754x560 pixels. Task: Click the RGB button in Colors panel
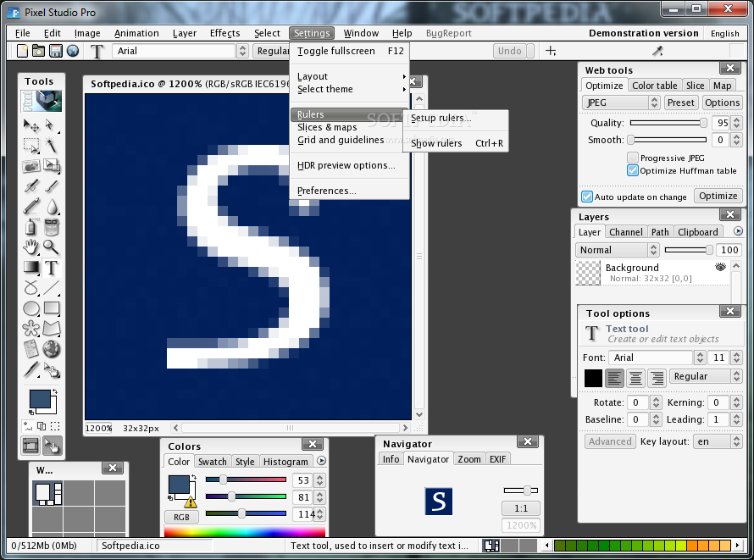[181, 518]
